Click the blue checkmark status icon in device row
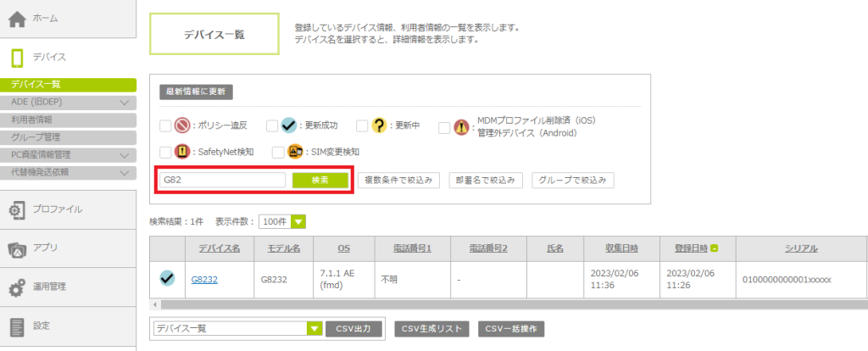 [167, 278]
